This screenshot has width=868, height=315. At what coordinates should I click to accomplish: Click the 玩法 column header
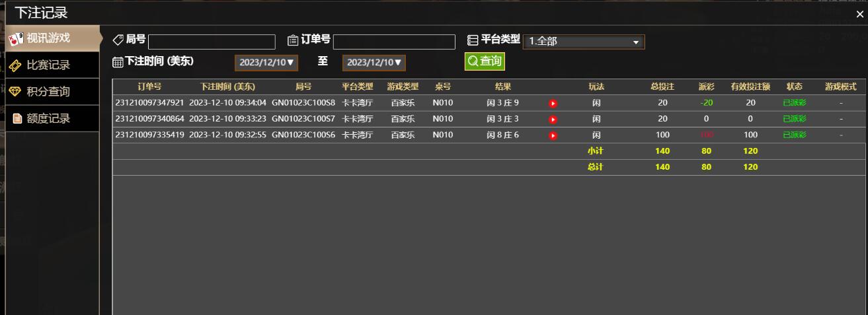596,87
